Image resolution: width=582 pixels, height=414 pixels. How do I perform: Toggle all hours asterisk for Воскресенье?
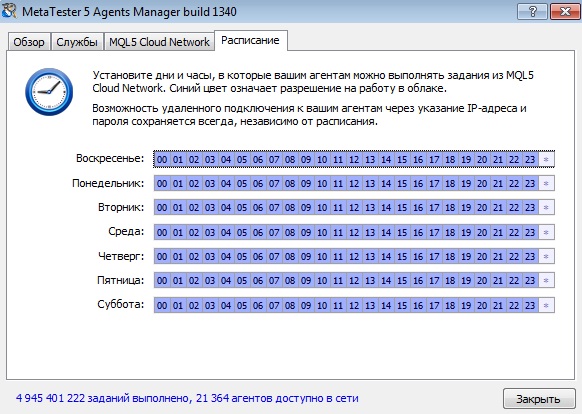[546, 160]
